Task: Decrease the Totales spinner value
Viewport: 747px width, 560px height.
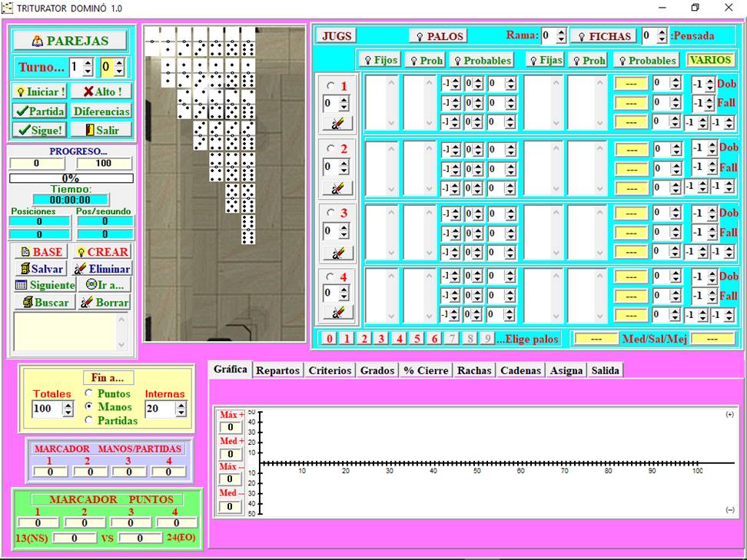Action: 67,413
